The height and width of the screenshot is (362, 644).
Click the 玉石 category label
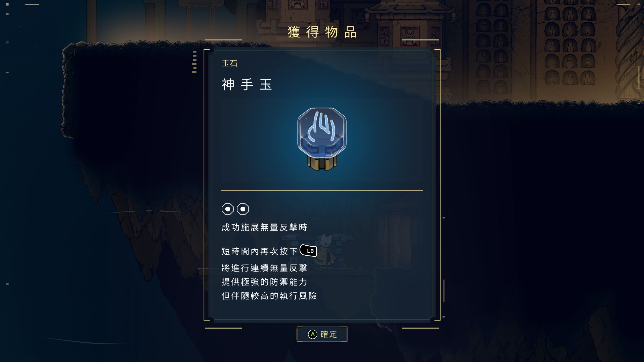coord(229,63)
